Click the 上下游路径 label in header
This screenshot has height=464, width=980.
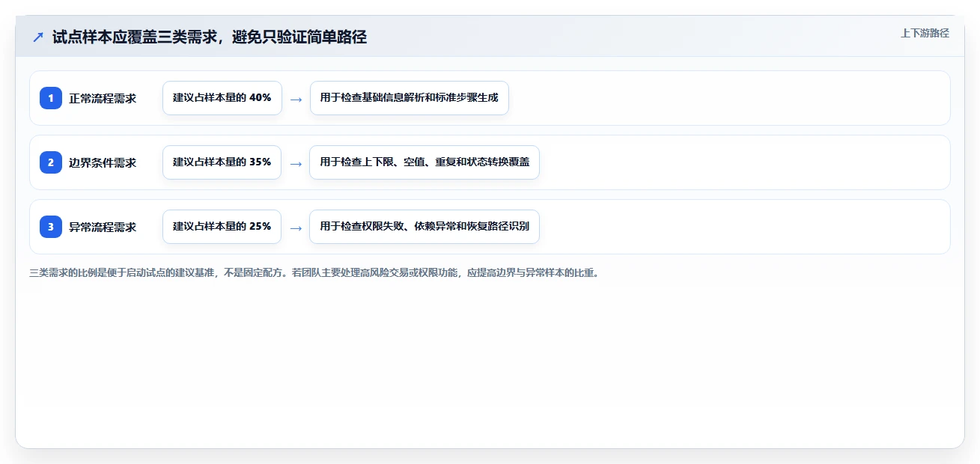click(925, 33)
